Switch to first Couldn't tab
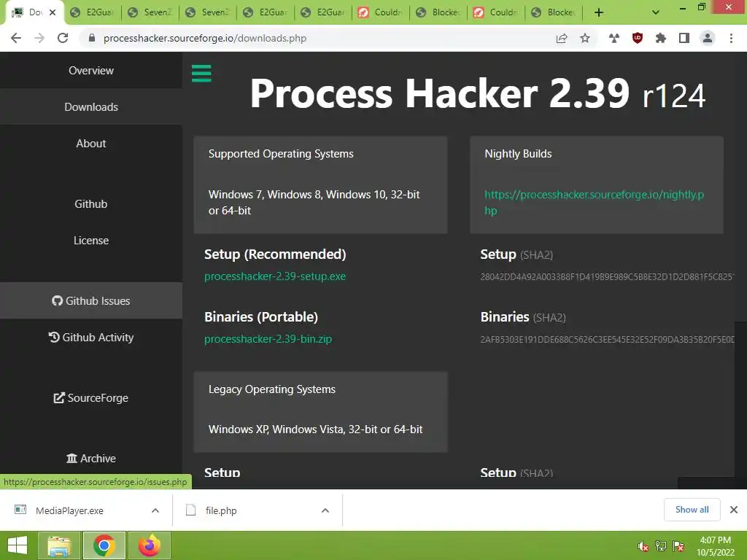This screenshot has width=747, height=560. (x=381, y=12)
